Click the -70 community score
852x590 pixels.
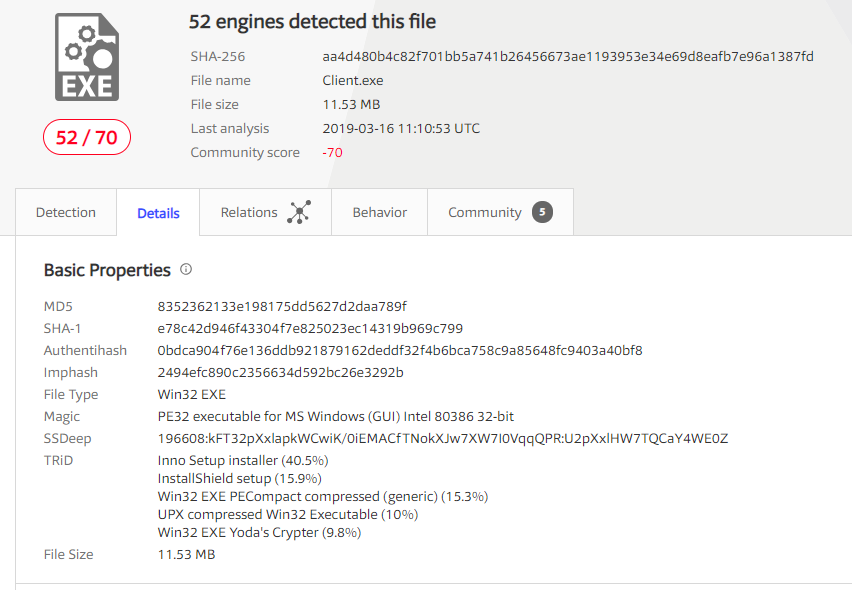coord(333,153)
